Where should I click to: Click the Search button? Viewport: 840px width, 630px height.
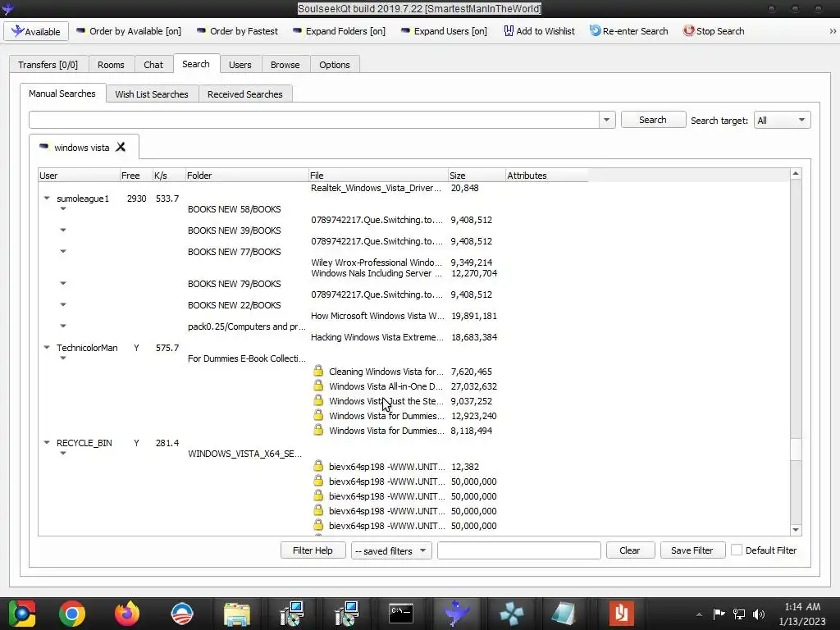[x=652, y=120]
